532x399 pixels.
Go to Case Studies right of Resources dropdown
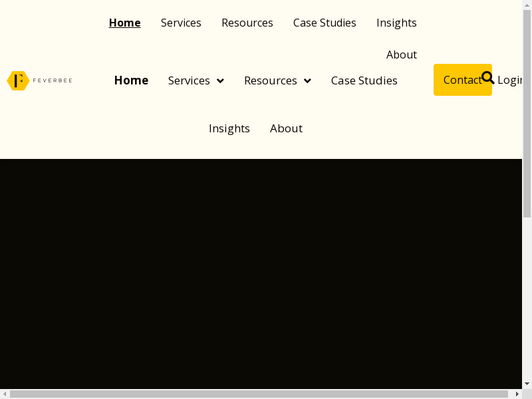tap(364, 80)
